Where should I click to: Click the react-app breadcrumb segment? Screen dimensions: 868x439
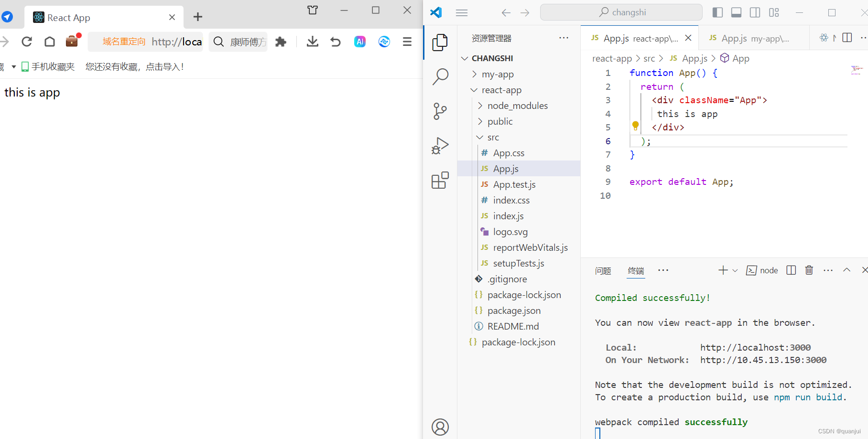[x=612, y=58]
